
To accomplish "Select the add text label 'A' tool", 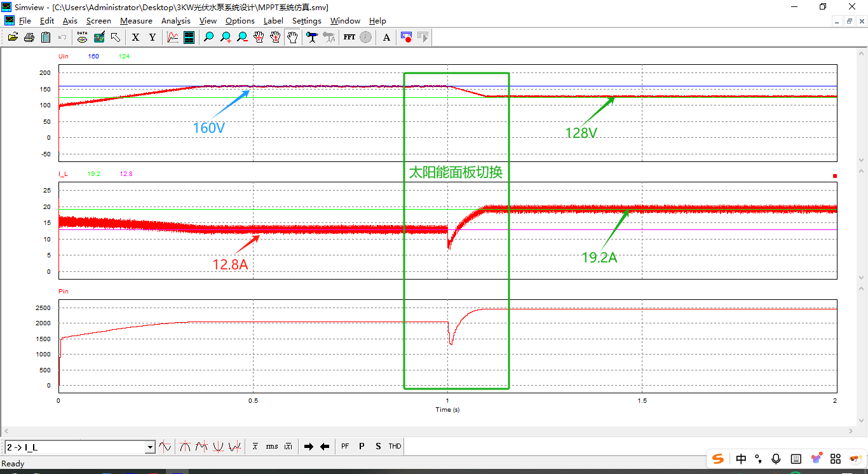I will [x=386, y=37].
